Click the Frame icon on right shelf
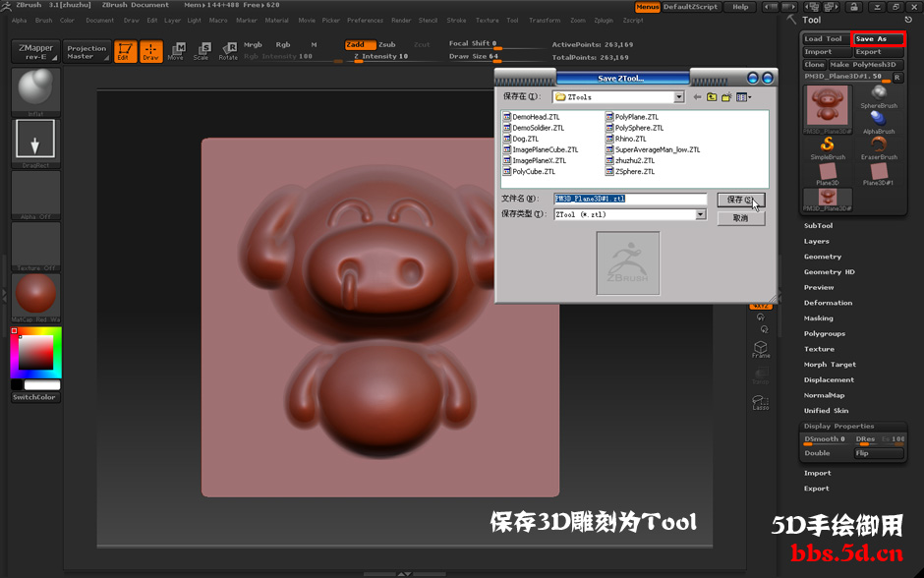Image resolution: width=924 pixels, height=578 pixels. tap(761, 349)
